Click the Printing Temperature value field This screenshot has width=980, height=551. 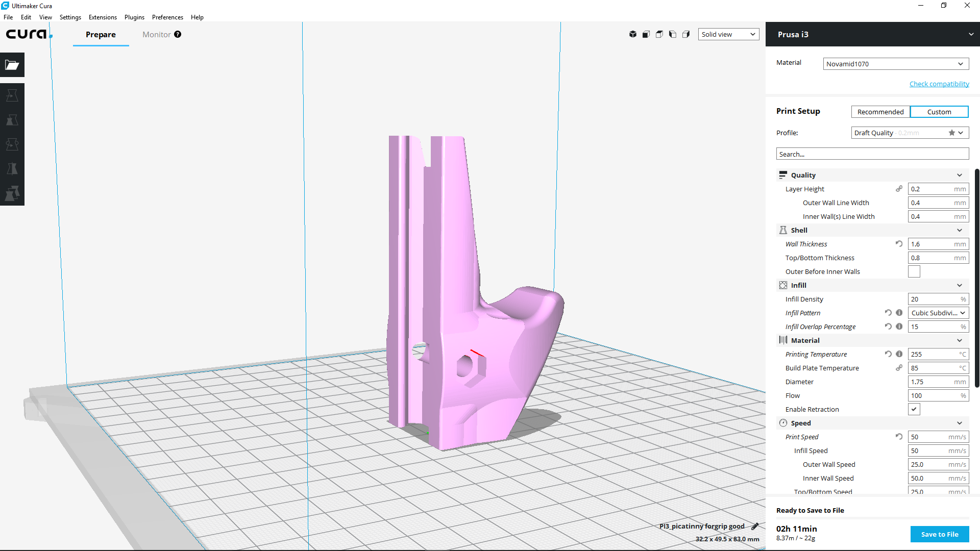[x=938, y=354]
